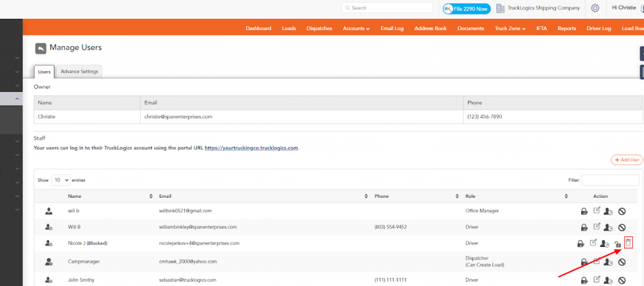Open Loads in the orange nav bar

click(x=289, y=28)
